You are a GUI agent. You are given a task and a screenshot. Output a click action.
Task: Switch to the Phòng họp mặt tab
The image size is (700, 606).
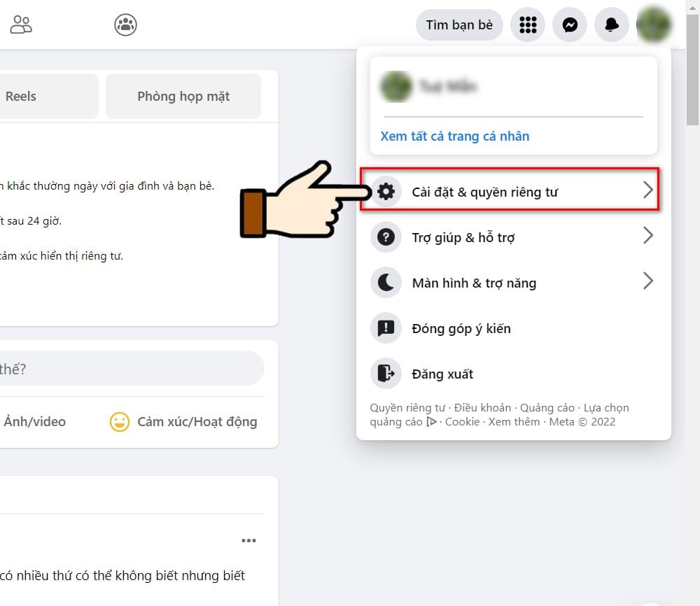point(183,97)
